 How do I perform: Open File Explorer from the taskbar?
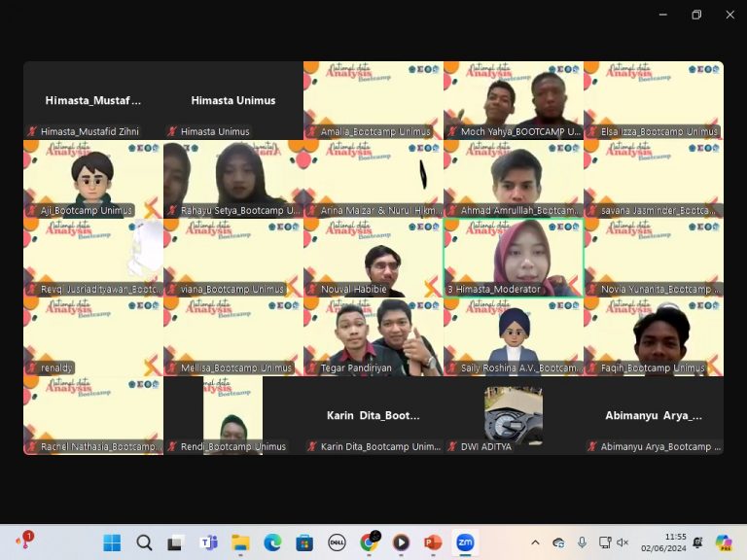point(240,542)
